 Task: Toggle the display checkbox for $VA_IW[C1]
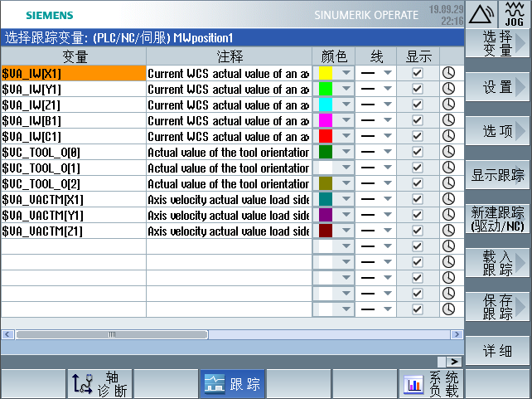click(418, 136)
